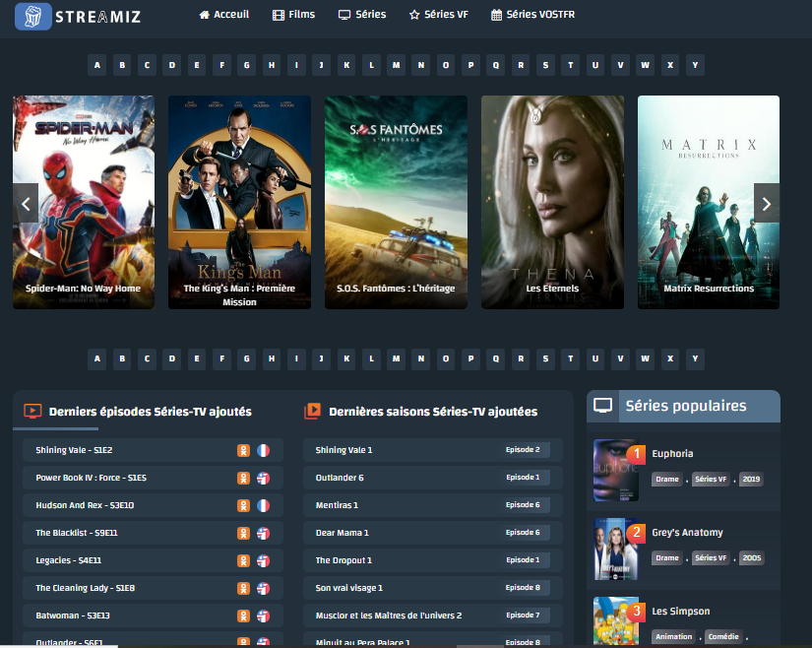Open the Séries menu item

coord(362,15)
